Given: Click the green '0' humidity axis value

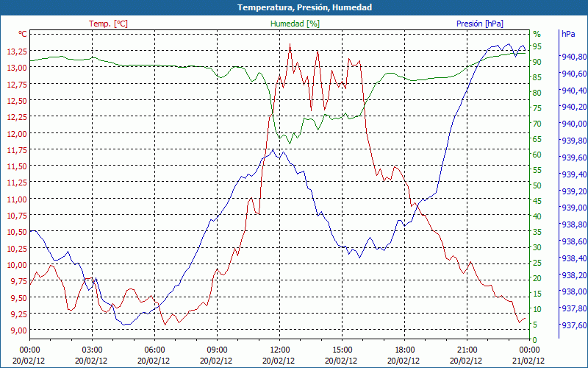Looking at the screenshot, I should pos(535,340).
